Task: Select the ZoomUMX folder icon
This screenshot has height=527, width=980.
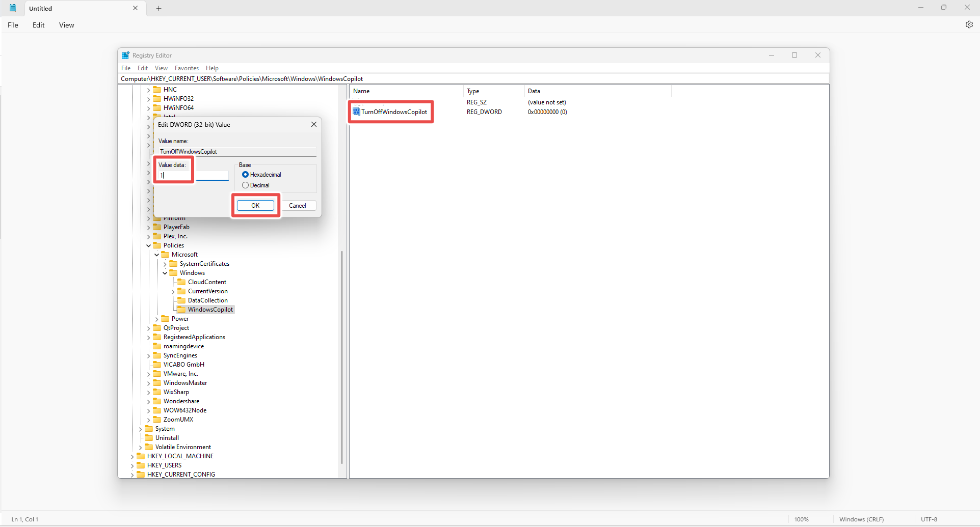Action: pos(157,419)
